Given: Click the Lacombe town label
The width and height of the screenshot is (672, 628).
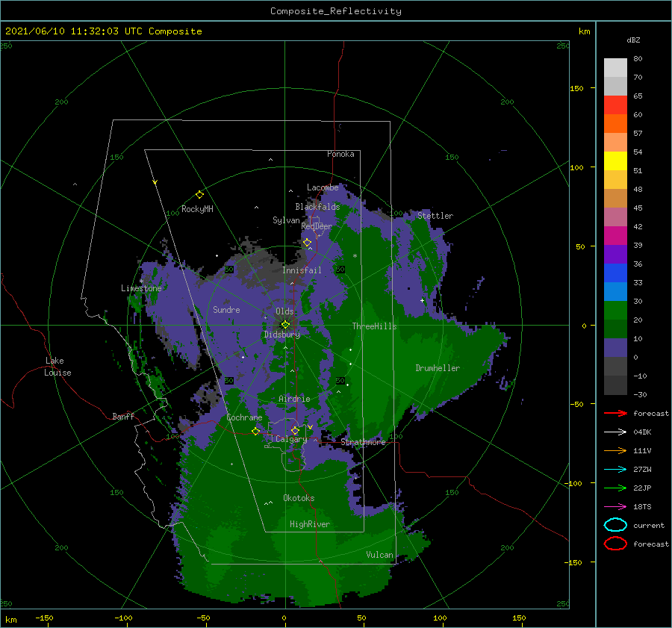Looking at the screenshot, I should (323, 187).
